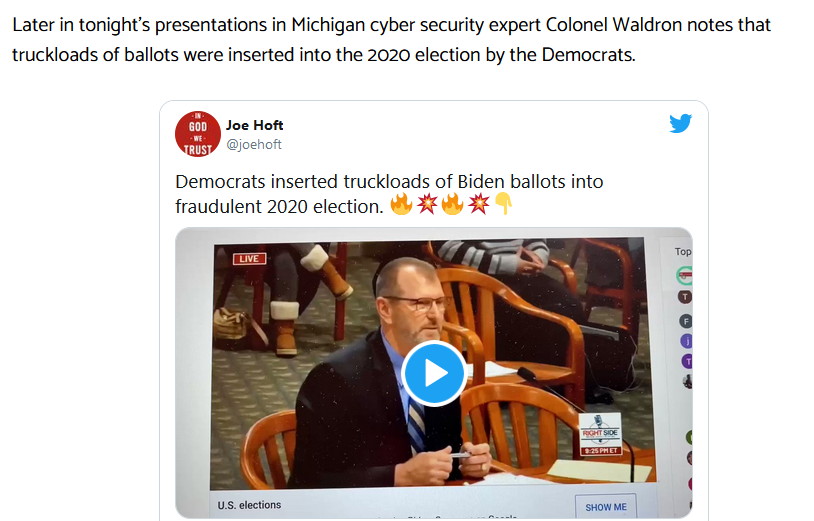This screenshot has height=521, width=814.
Task: Open the Joe Hoft display name link
Action: click(254, 125)
